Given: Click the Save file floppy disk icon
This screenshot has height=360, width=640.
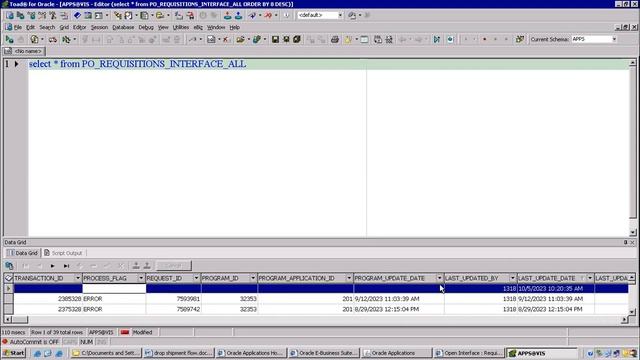Looking at the screenshot, I should pos(275,39).
